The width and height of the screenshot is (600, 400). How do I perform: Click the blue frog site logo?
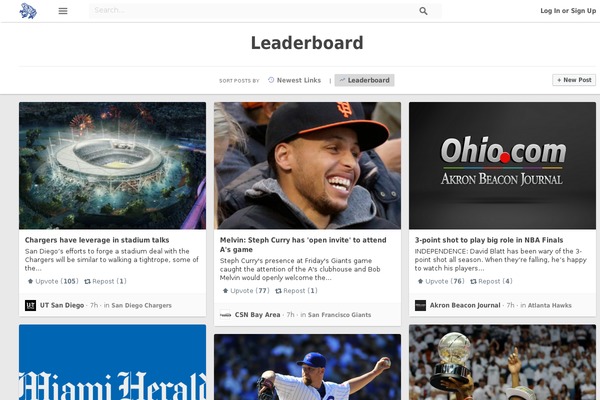tap(28, 11)
